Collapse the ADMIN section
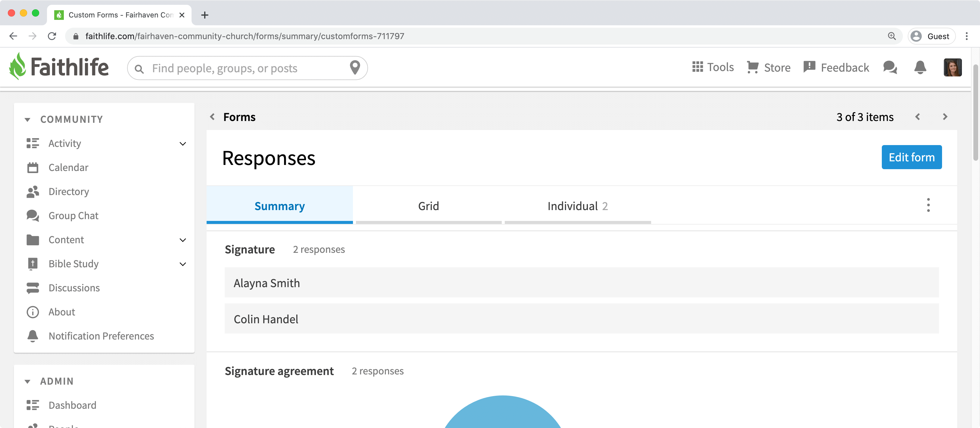 pos(27,381)
